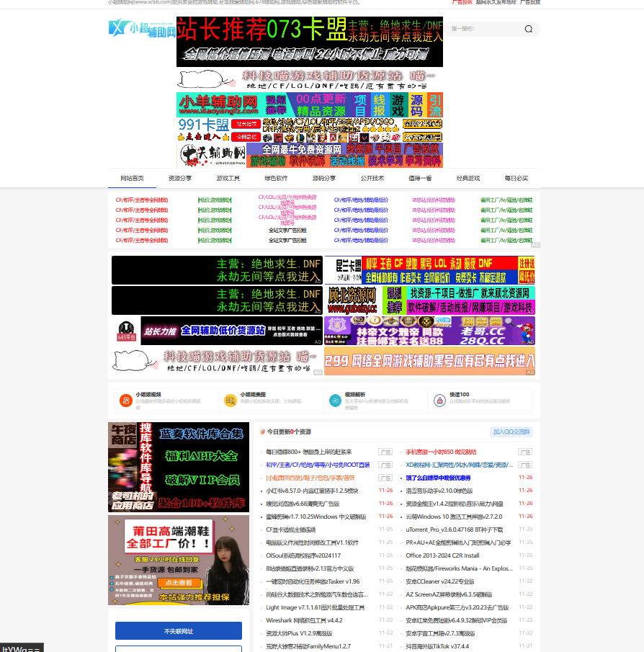Switch to the 游戏工具 section
This screenshot has height=652, width=644.
click(x=228, y=179)
